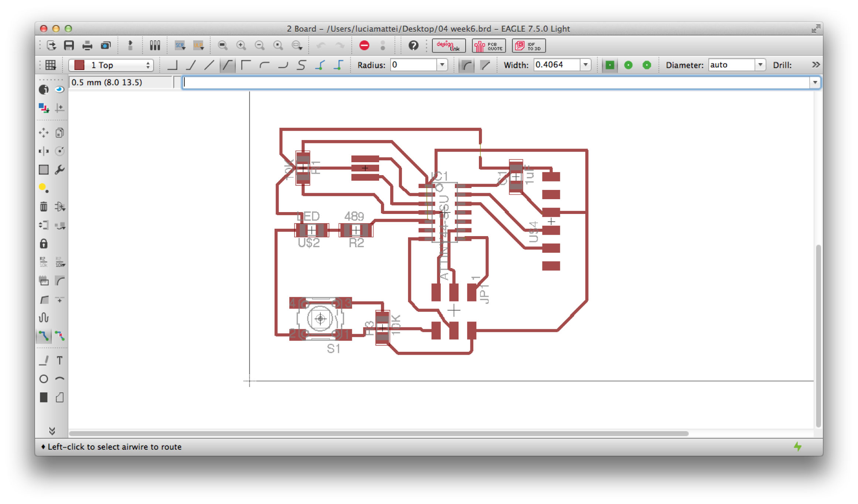Open the Execute Script SCR dropdown
858x504 pixels.
pyautogui.click(x=180, y=45)
